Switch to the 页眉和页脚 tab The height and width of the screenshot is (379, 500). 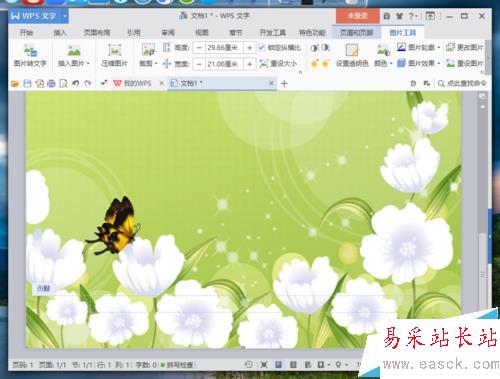(x=356, y=33)
